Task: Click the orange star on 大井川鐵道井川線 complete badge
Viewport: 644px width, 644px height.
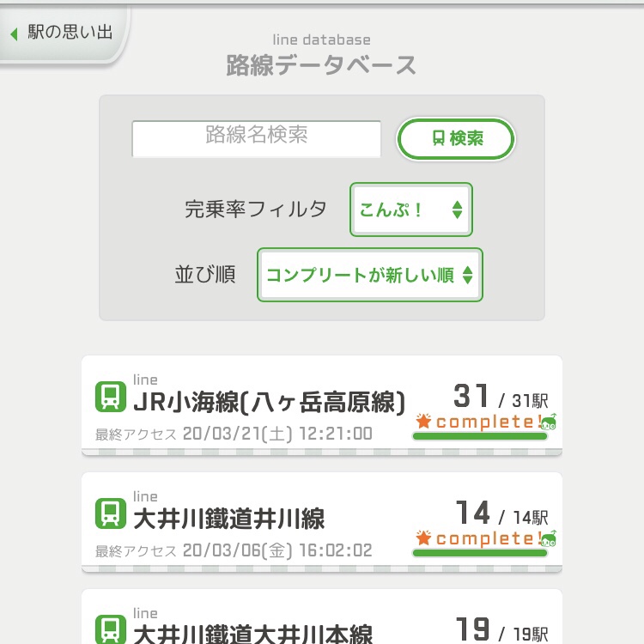Action: pos(423,538)
